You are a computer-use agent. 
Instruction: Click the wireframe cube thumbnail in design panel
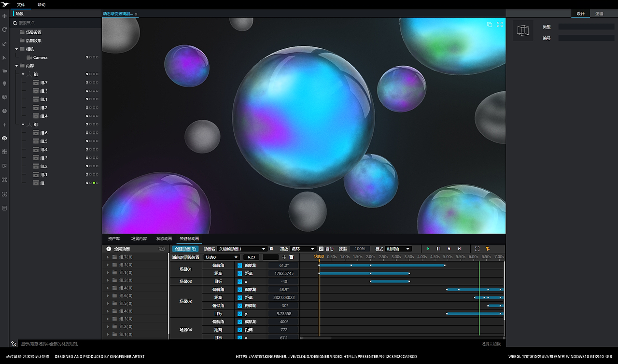[523, 30]
